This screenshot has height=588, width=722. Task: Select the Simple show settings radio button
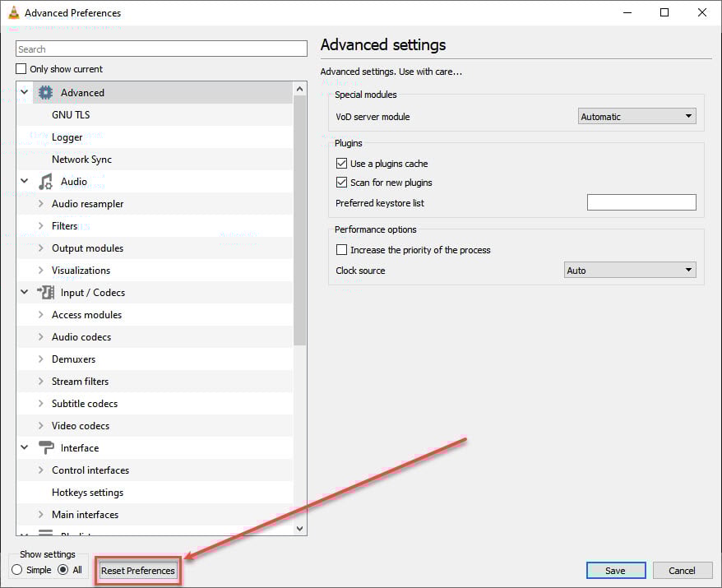tap(17, 570)
